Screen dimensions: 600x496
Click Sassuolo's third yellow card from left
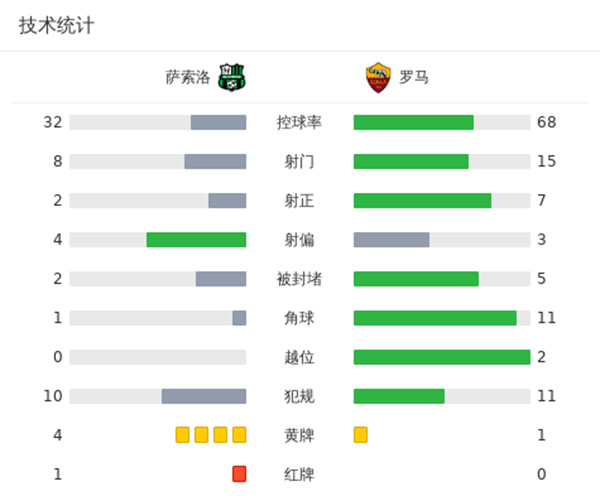click(220, 434)
